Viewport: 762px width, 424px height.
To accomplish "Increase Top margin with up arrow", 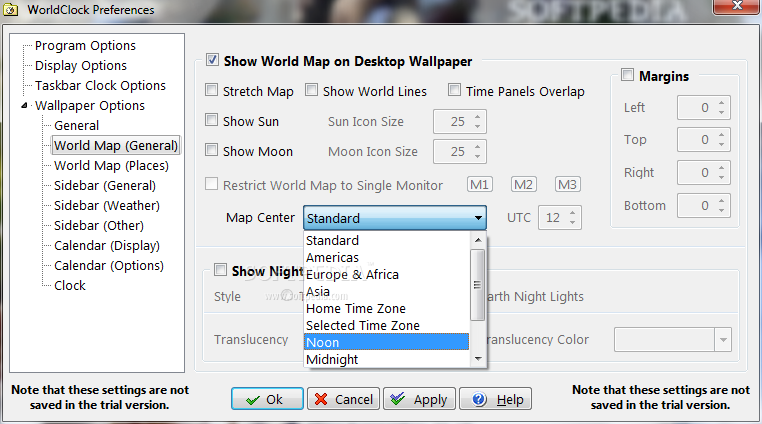I will click(x=722, y=135).
